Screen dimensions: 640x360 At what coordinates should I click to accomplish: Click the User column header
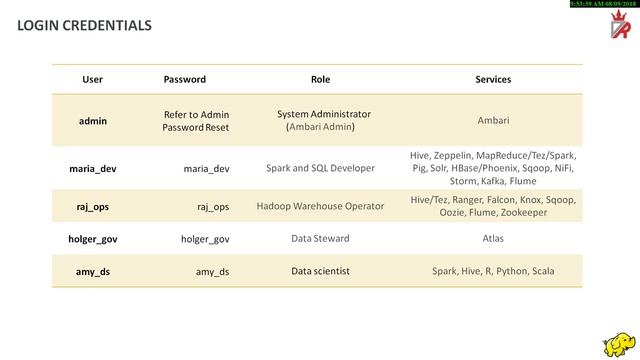click(93, 80)
